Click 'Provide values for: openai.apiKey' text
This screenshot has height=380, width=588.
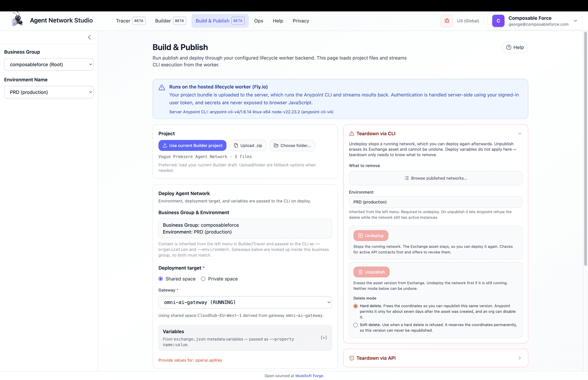point(190,360)
